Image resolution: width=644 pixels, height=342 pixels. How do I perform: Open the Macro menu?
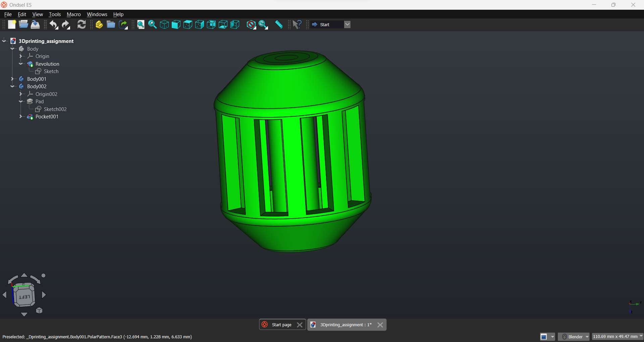[74, 14]
